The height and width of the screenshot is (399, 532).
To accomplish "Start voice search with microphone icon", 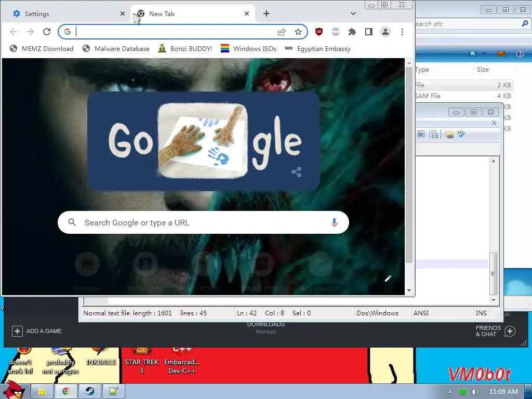I will (x=334, y=222).
